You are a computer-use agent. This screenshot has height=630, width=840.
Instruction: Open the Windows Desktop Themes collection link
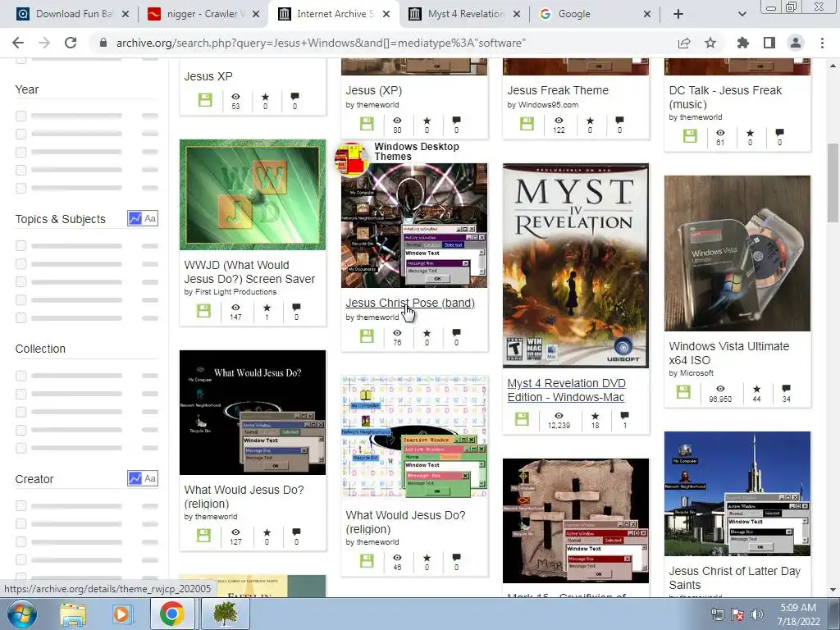pos(416,151)
